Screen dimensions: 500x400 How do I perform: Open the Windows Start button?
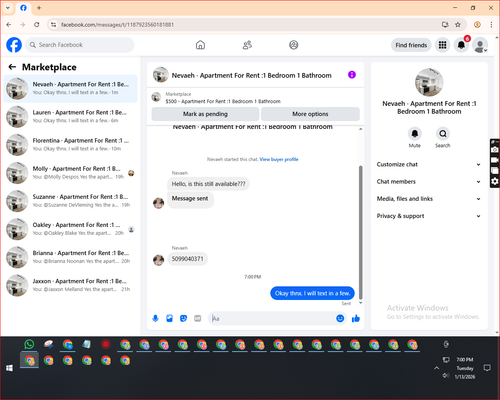click(x=9, y=368)
